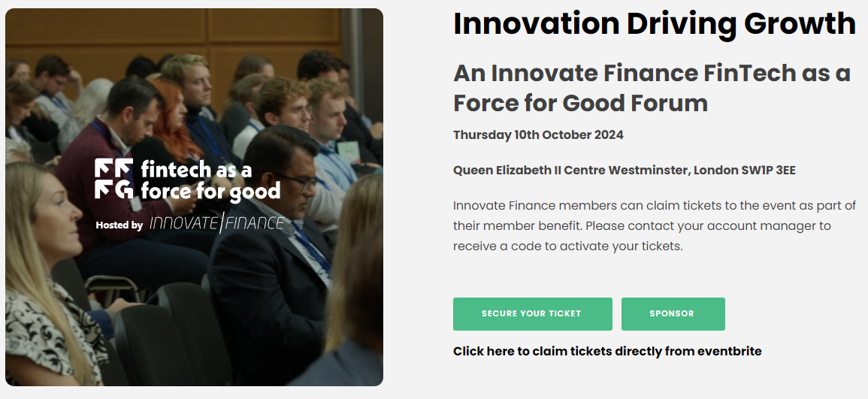The width and height of the screenshot is (868, 399).
Task: Select the Thursday 10th October 2024 date
Action: tap(538, 135)
